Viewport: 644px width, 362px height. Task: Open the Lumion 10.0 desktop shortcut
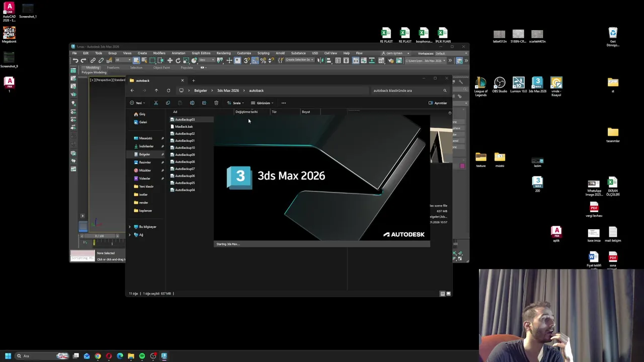point(519,84)
